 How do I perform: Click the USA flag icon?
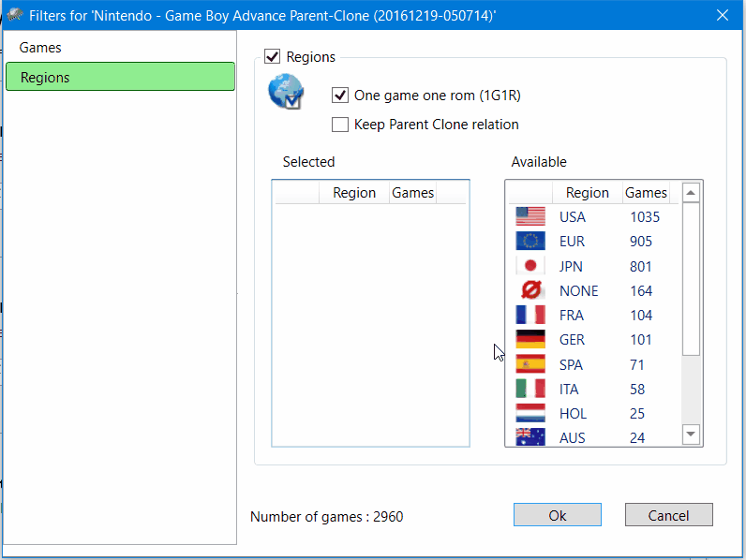tap(530, 216)
